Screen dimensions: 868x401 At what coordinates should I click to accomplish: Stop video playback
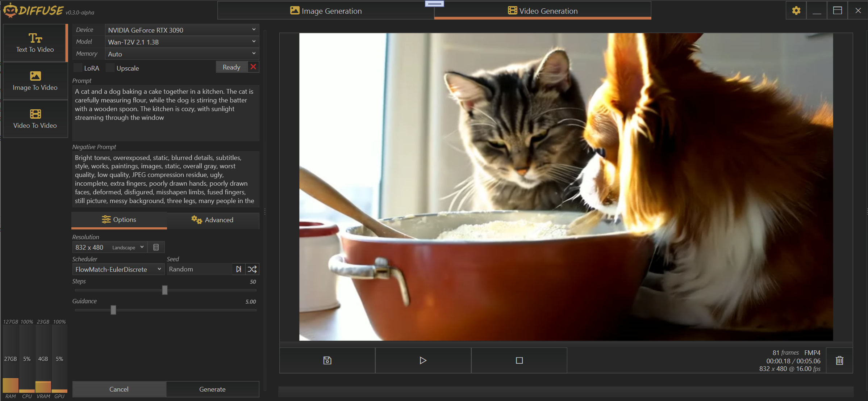(519, 360)
